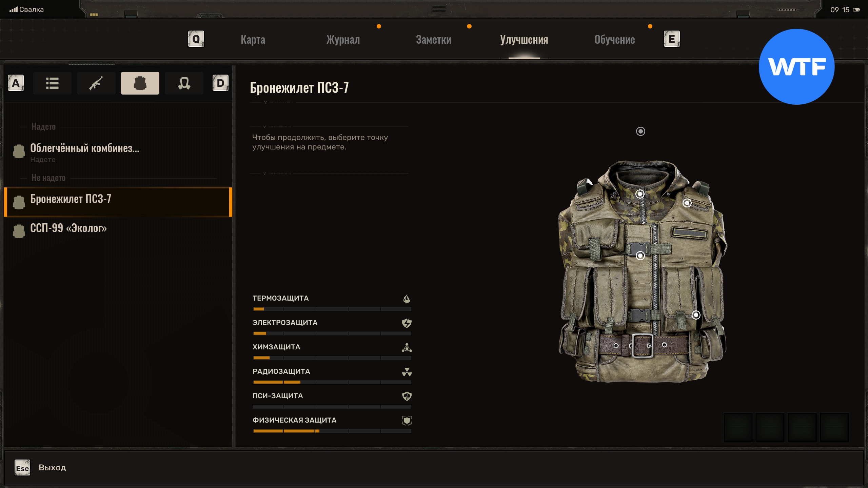This screenshot has width=868, height=488.
Task: Select the body armor category icon
Action: tap(140, 83)
